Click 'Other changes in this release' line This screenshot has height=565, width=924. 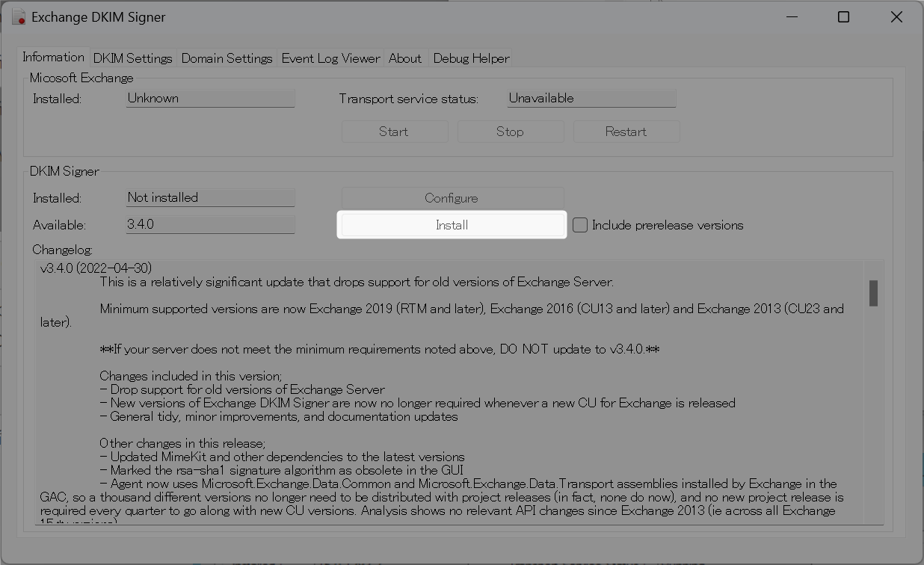coord(182,444)
